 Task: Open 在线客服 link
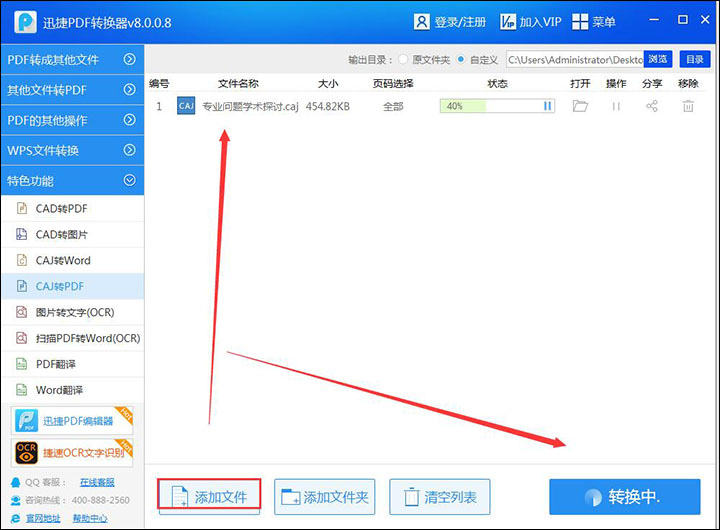click(x=97, y=482)
